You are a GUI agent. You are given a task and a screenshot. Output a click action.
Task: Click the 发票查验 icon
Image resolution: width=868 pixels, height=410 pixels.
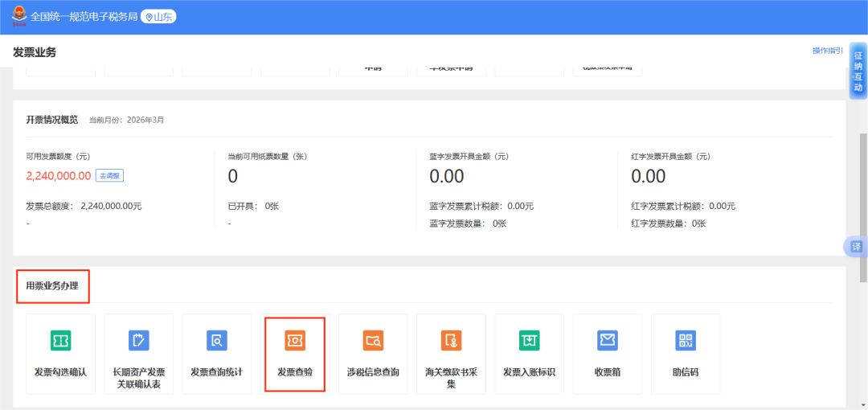(295, 341)
